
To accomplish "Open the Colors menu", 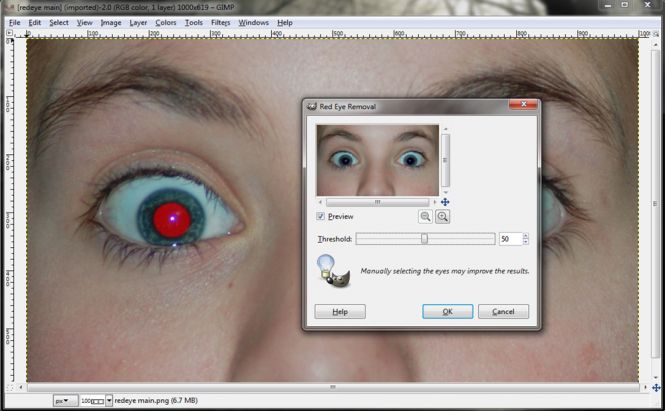I will click(165, 22).
